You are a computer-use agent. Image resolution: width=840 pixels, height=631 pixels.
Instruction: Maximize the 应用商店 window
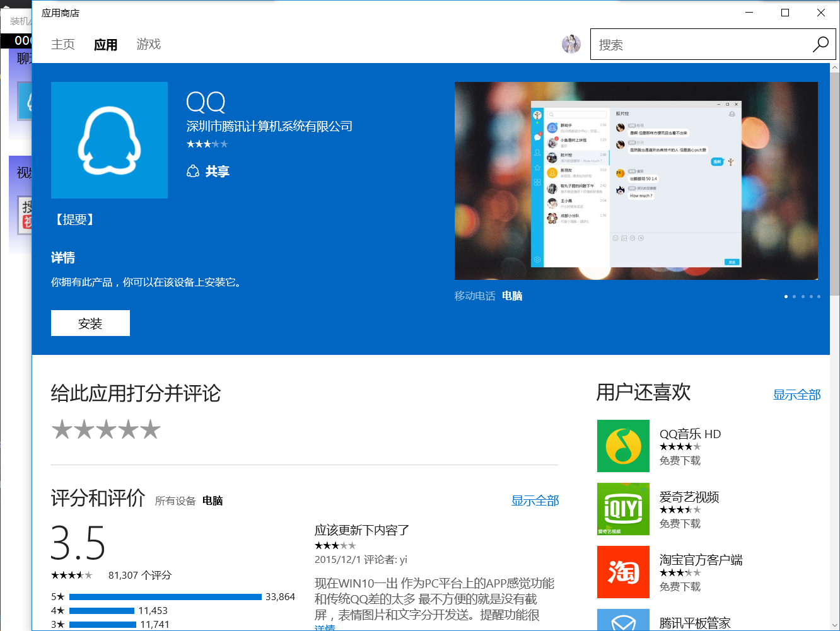785,13
